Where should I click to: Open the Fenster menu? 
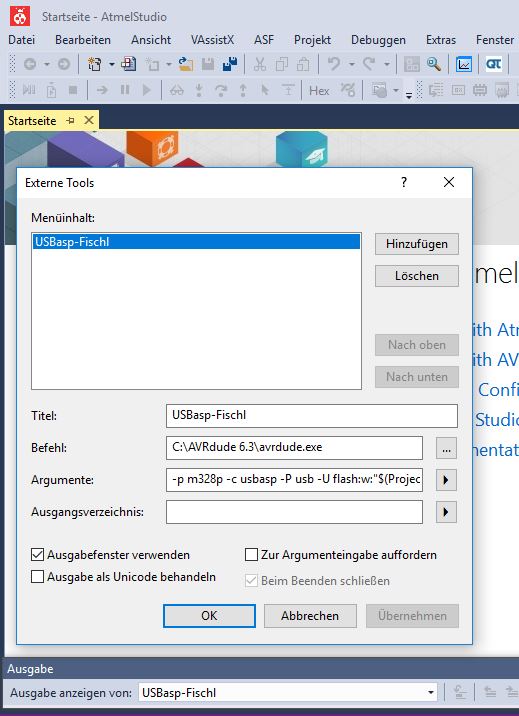(495, 40)
